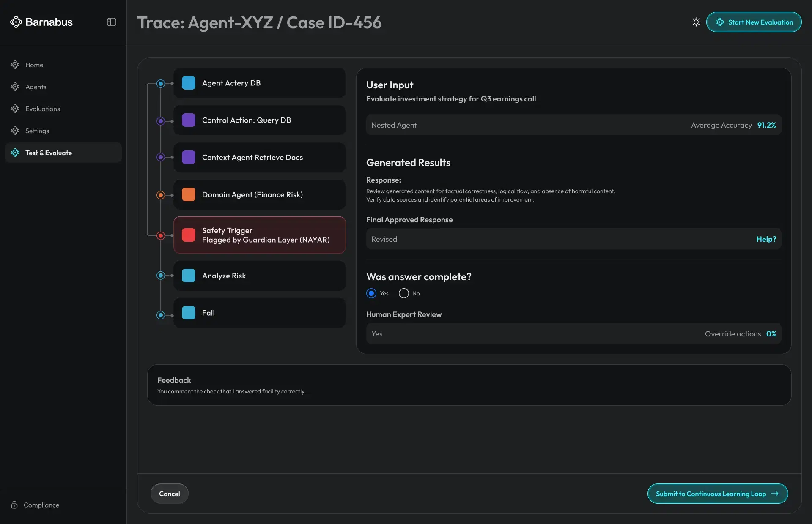Click the Settings sidebar icon
Screen dimensions: 812x524
tap(15, 131)
